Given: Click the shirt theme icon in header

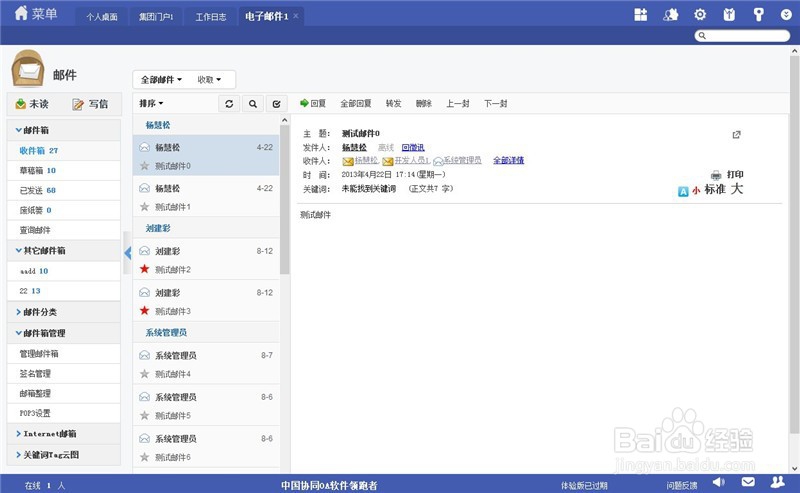Looking at the screenshot, I should click(729, 15).
